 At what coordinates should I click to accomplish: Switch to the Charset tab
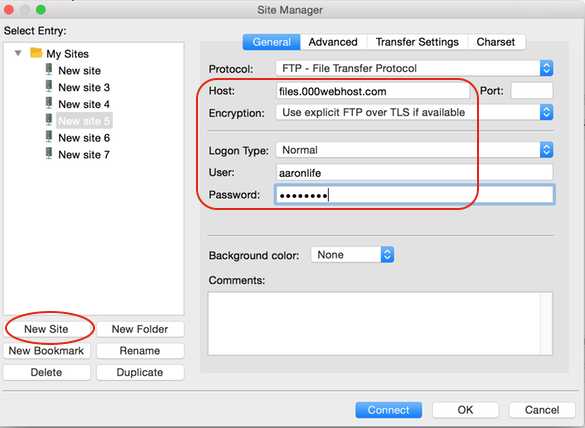coord(496,42)
